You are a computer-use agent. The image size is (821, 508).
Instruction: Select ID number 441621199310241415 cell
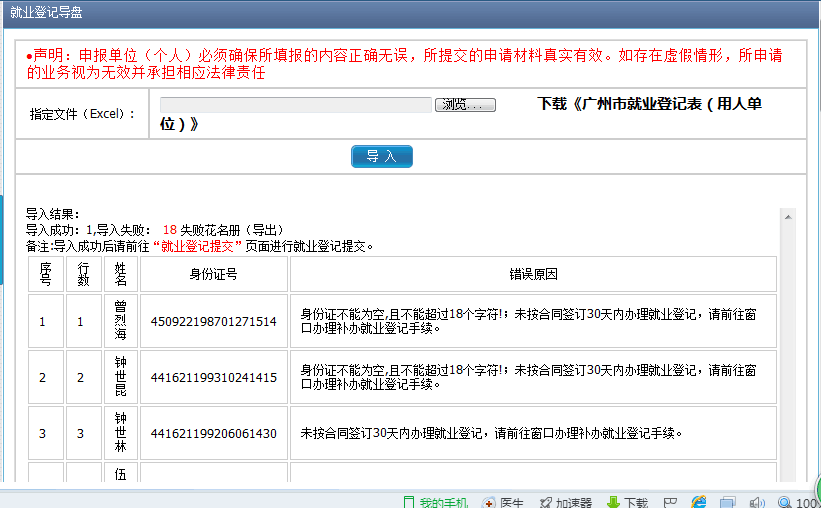[x=213, y=378]
